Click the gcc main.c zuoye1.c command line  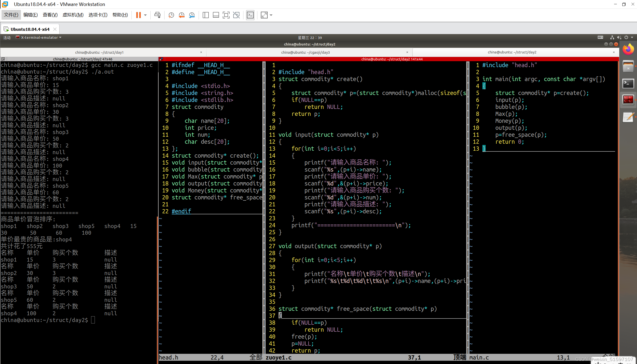click(x=122, y=65)
